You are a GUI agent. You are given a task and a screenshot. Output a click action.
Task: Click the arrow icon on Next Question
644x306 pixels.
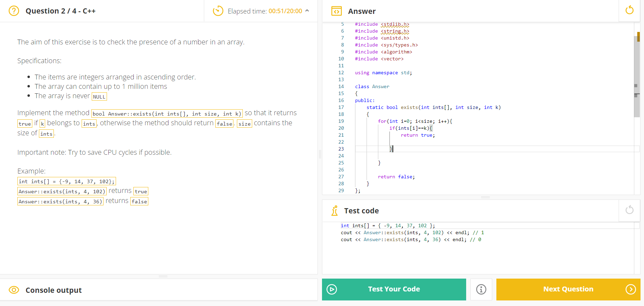click(631, 289)
